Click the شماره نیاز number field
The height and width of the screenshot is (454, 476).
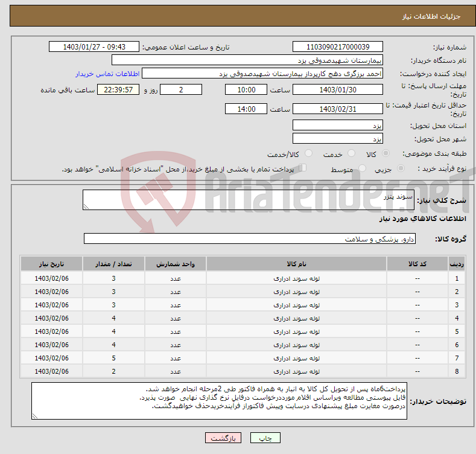338,47
